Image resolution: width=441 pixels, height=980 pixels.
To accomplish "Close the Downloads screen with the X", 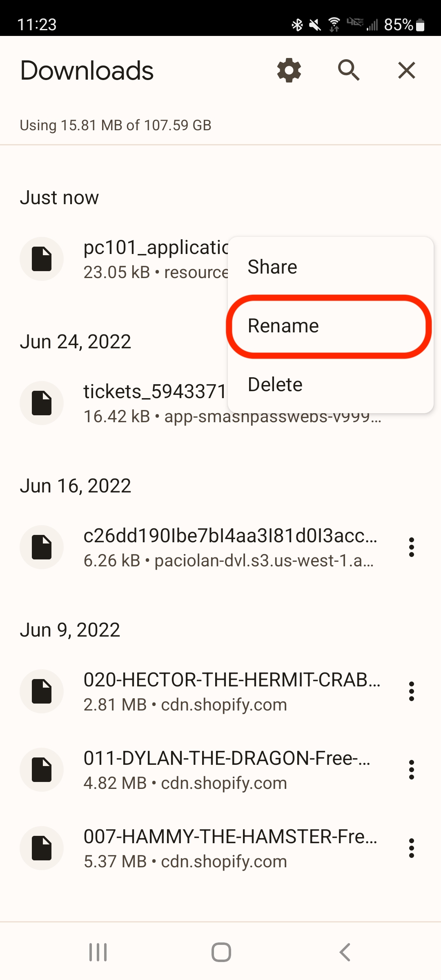I will [406, 70].
